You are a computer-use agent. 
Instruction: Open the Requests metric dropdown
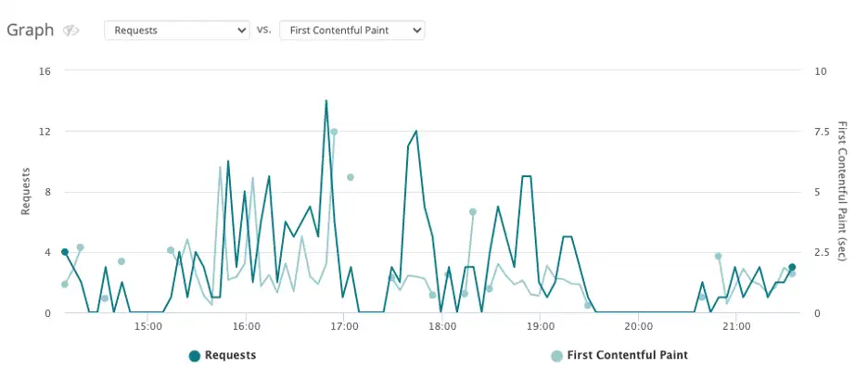pos(177,31)
